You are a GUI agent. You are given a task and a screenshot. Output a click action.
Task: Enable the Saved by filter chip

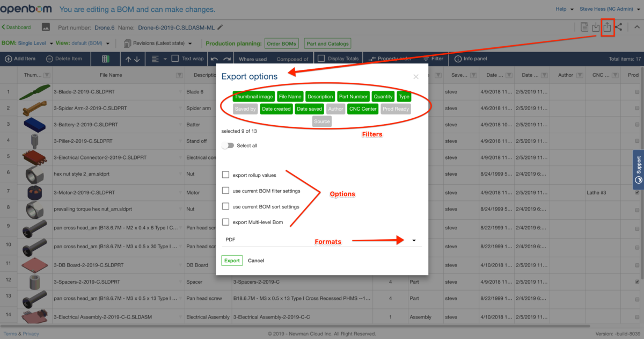245,109
